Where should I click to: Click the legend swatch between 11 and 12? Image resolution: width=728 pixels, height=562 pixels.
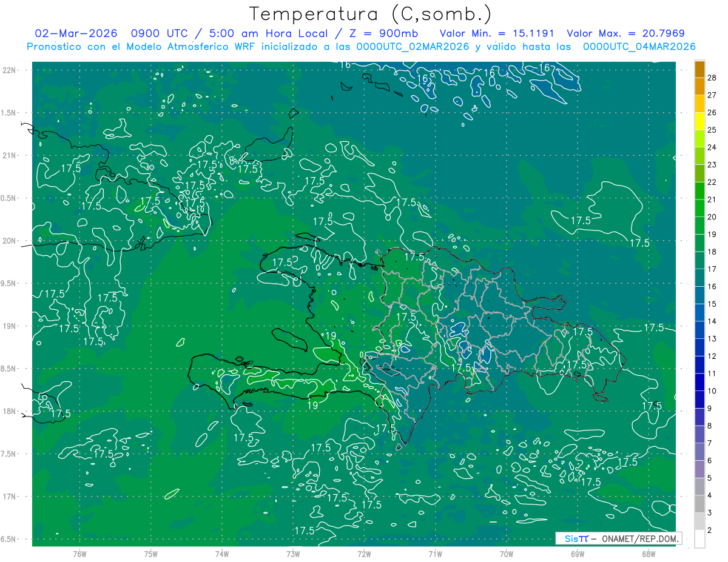coord(700,365)
